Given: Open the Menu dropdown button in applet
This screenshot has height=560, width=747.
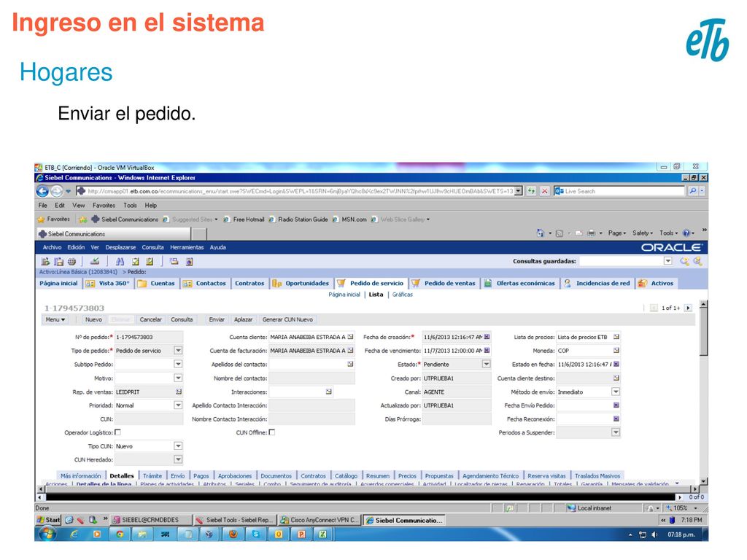Looking at the screenshot, I should pyautogui.click(x=55, y=319).
